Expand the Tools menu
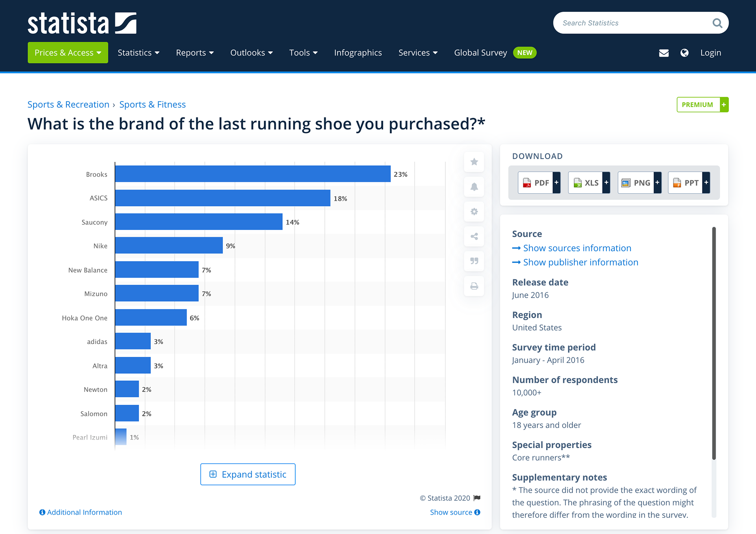Screen dimensions: 756x534 click(x=304, y=53)
